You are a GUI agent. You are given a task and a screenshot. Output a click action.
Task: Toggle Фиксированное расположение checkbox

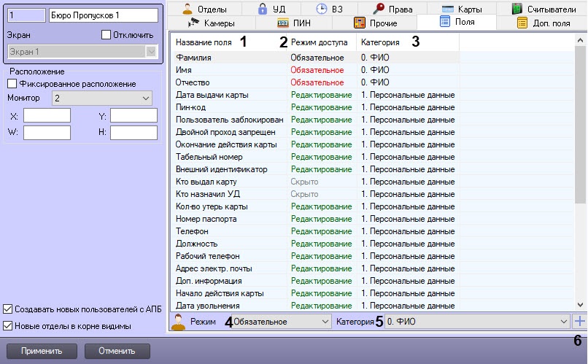12,84
